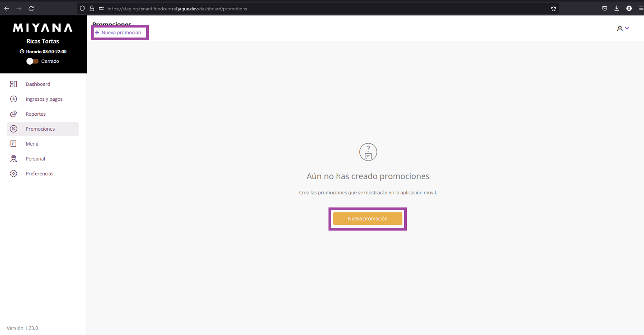Reload the page with refresh icon

(x=31, y=9)
